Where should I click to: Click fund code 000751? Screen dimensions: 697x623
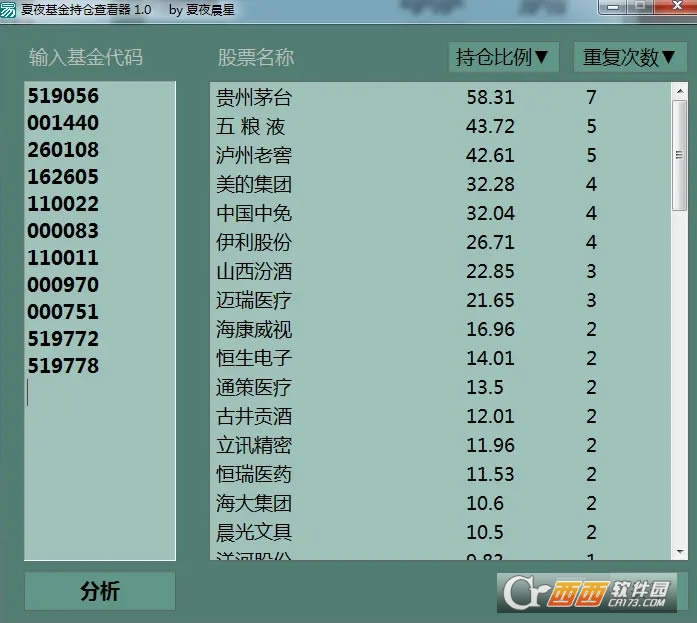[63, 312]
